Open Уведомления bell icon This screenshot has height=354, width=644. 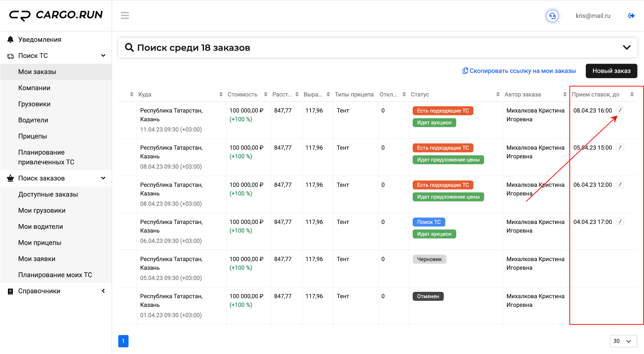tap(10, 40)
